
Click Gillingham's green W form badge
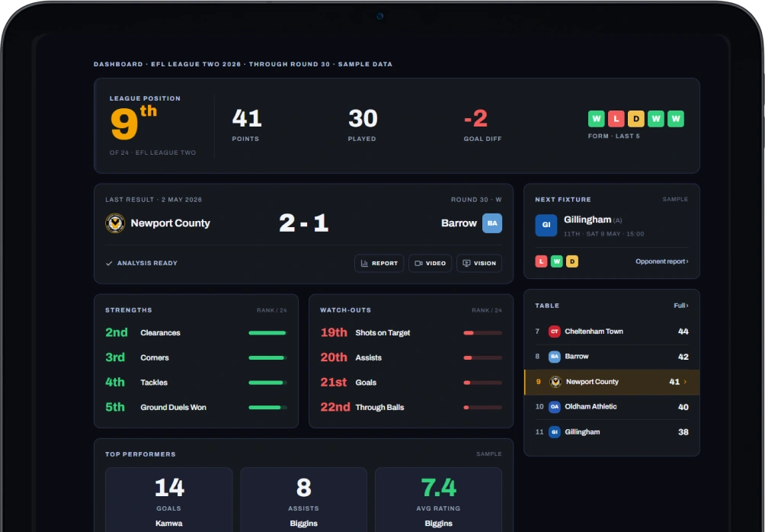(557, 261)
